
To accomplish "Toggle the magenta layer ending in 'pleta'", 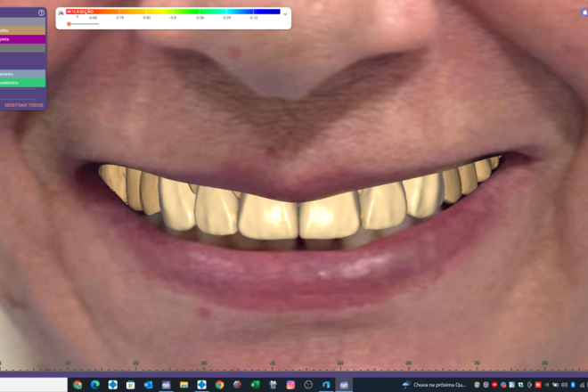I will tap(22, 39).
